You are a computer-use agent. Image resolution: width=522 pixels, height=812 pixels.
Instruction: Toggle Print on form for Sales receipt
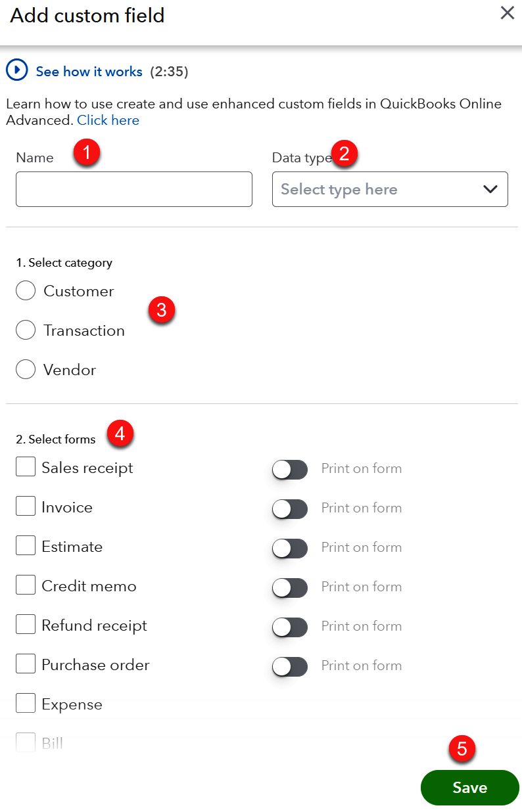pos(290,469)
